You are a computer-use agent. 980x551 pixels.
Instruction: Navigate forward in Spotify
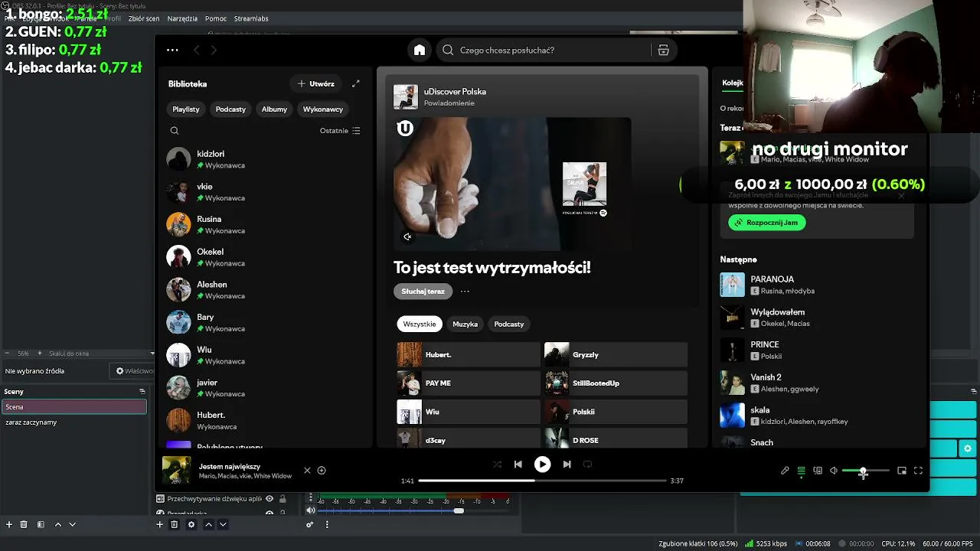tap(214, 51)
